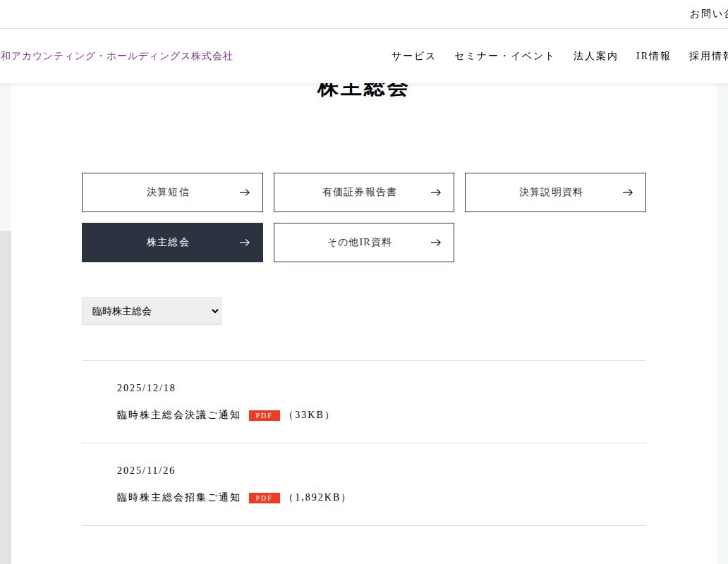Open the 有価証券報告書 category button

(x=363, y=192)
